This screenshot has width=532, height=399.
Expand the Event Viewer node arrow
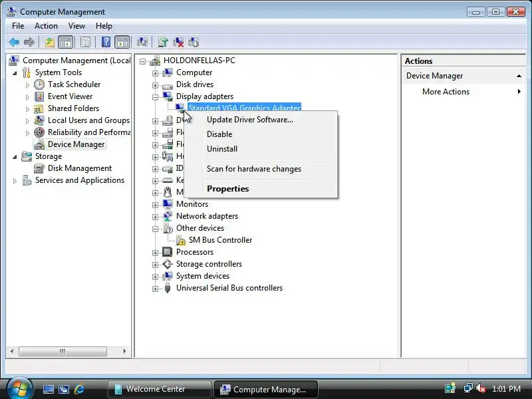click(x=27, y=97)
